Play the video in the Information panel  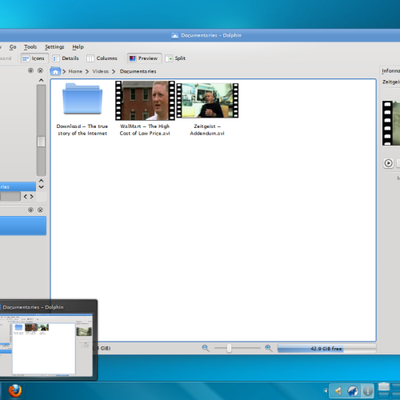(x=388, y=163)
